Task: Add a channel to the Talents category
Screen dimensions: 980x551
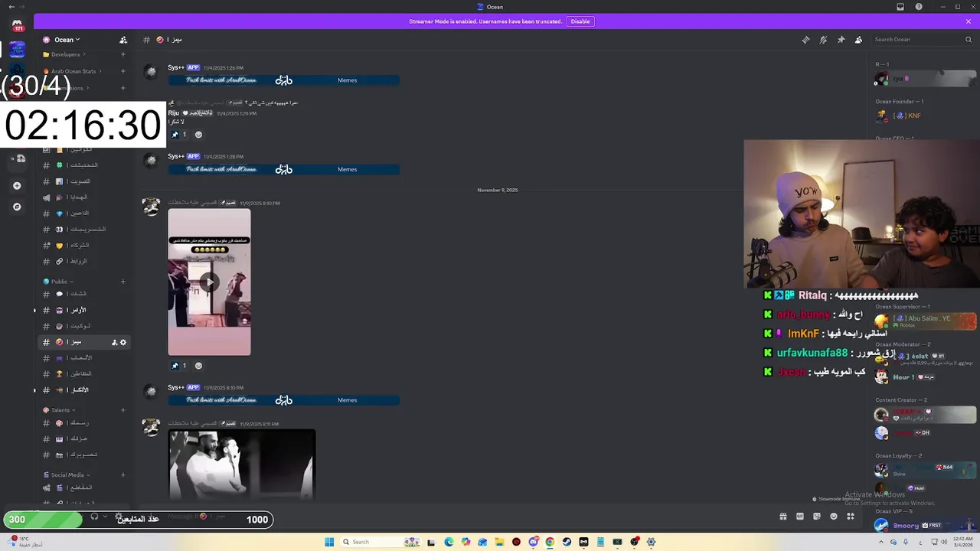Action: (x=122, y=410)
